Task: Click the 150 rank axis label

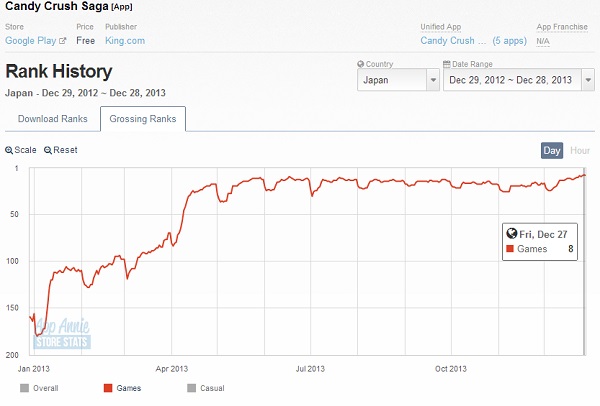Action: (12, 308)
